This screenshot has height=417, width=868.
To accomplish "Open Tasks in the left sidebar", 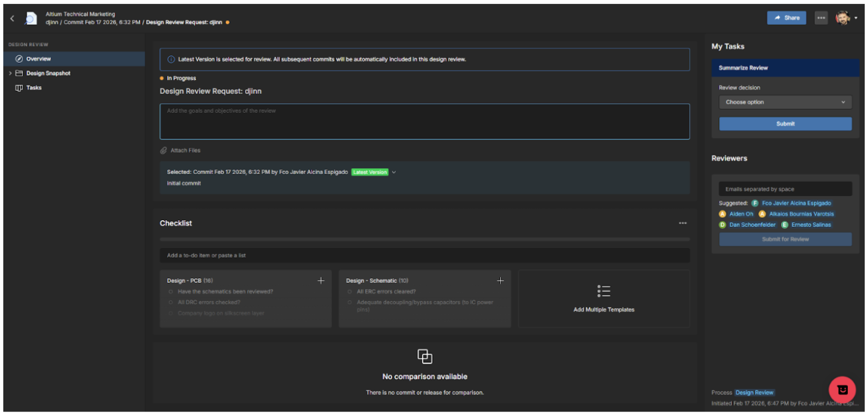I will pyautogui.click(x=33, y=88).
